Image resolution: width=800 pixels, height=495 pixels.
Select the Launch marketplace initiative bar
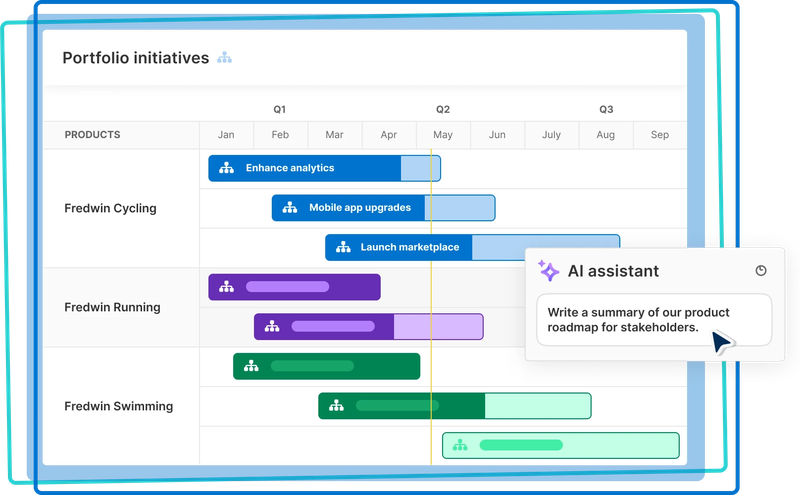(472, 248)
